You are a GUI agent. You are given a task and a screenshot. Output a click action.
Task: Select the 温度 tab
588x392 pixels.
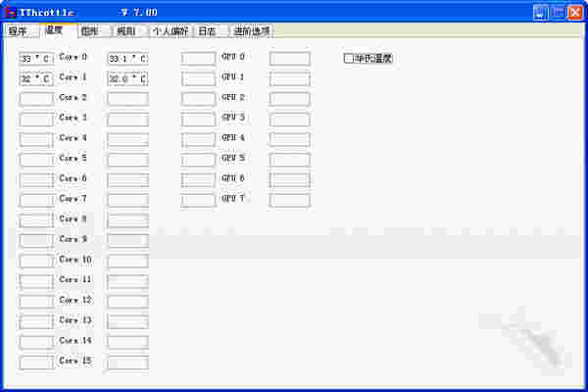[59, 30]
